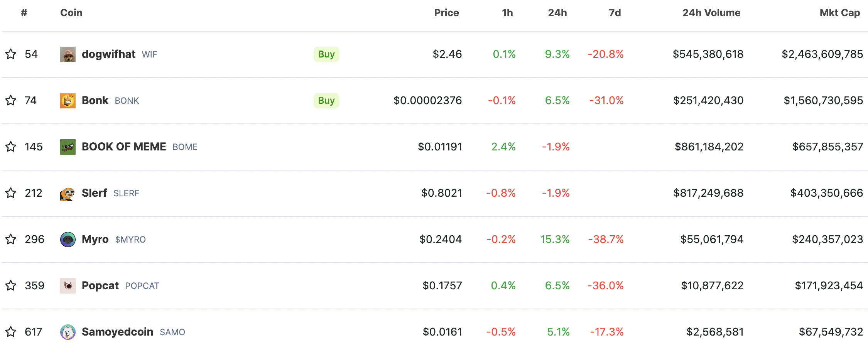Sort by Mkt Cap column header
868x351 pixels.
point(839,13)
